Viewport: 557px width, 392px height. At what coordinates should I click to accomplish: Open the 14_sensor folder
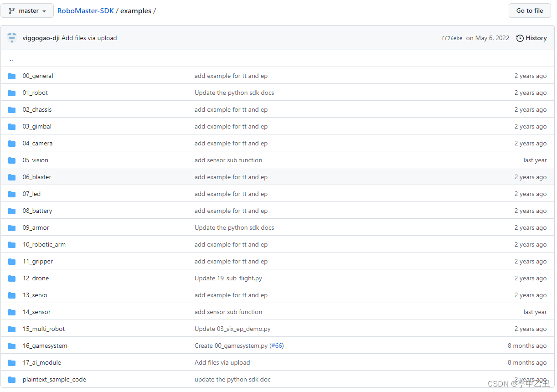(36, 312)
